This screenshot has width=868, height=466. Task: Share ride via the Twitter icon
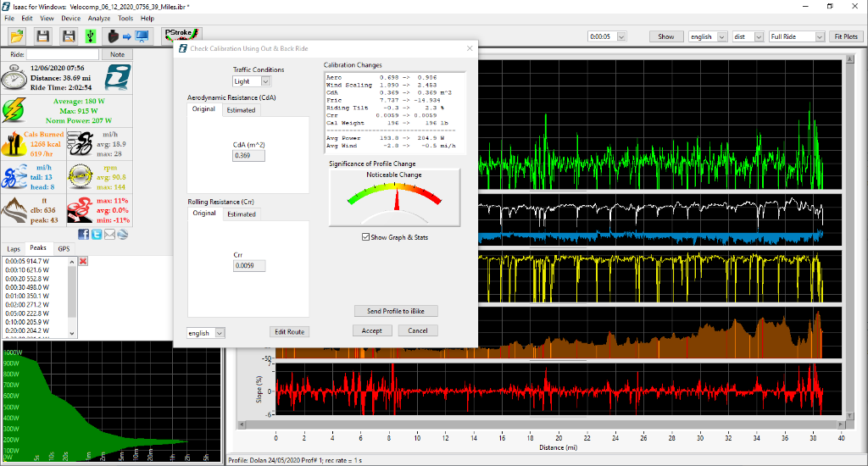[x=96, y=234]
